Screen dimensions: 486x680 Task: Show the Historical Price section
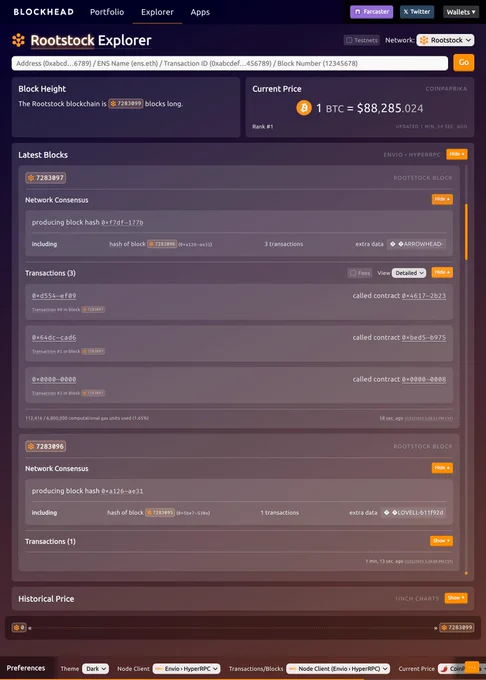coord(456,598)
